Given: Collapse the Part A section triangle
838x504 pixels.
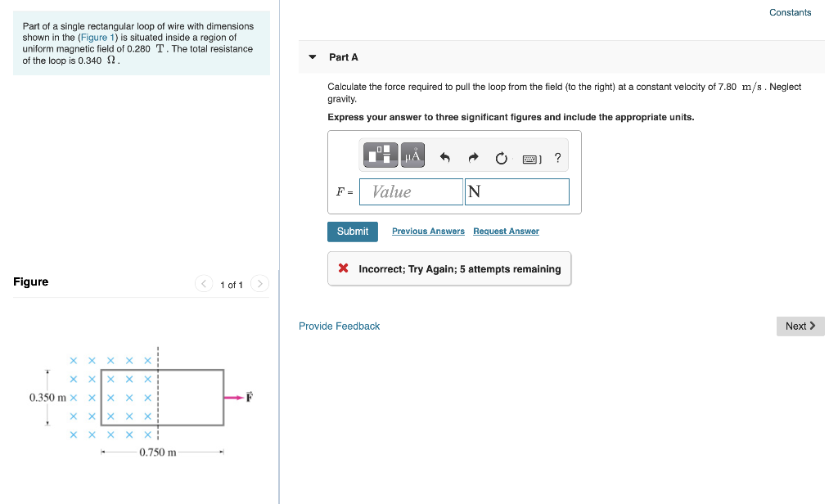Looking at the screenshot, I should pyautogui.click(x=312, y=57).
